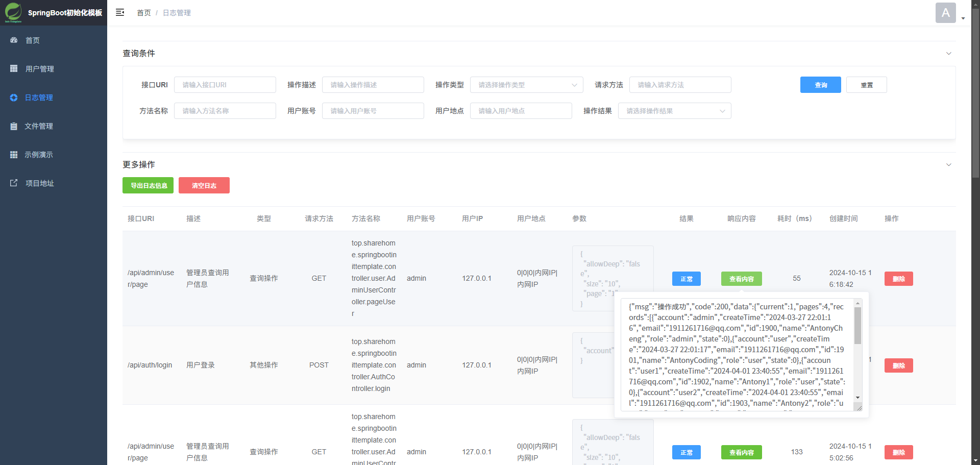Toggle the sidebar collapse hamburger icon

[x=120, y=12]
